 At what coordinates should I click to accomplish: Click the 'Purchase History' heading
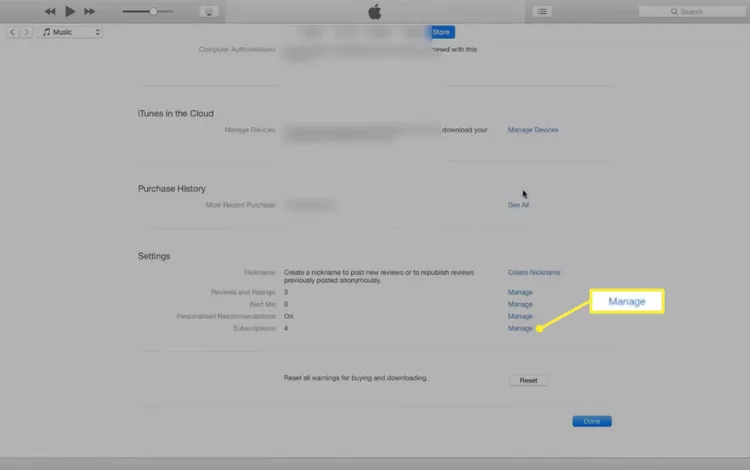click(172, 188)
